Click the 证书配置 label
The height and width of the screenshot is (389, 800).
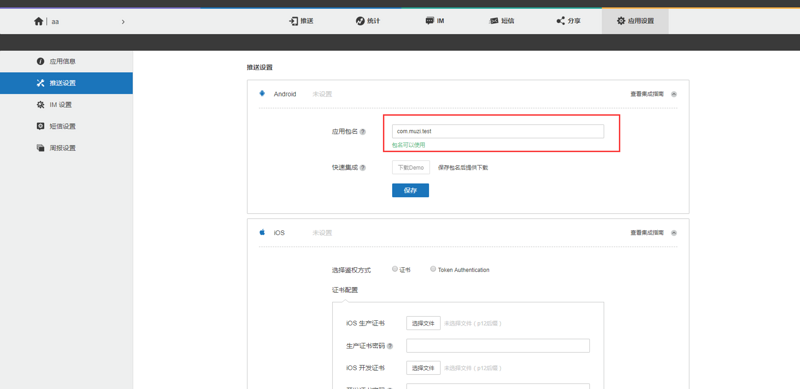pos(345,290)
